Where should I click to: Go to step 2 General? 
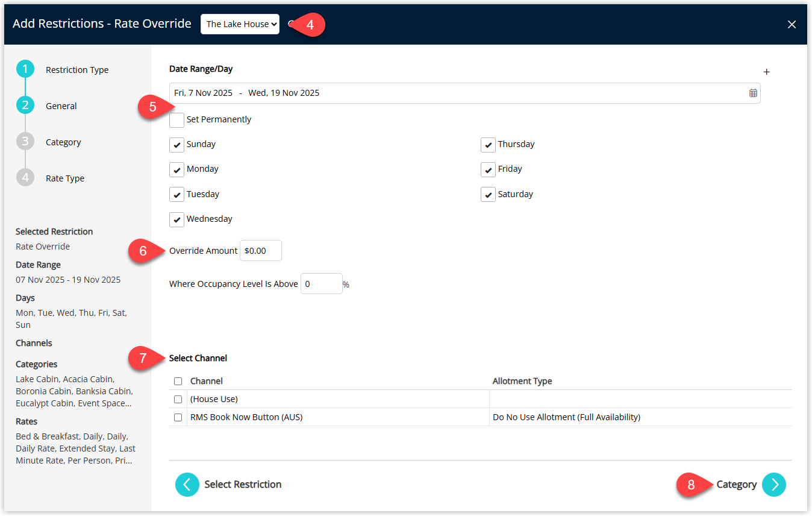tap(25, 106)
